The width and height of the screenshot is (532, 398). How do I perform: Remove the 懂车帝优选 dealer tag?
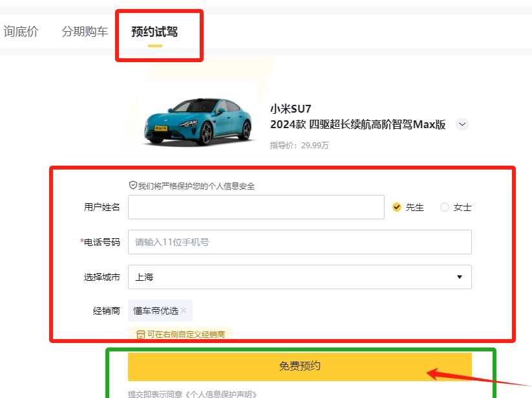tap(184, 311)
